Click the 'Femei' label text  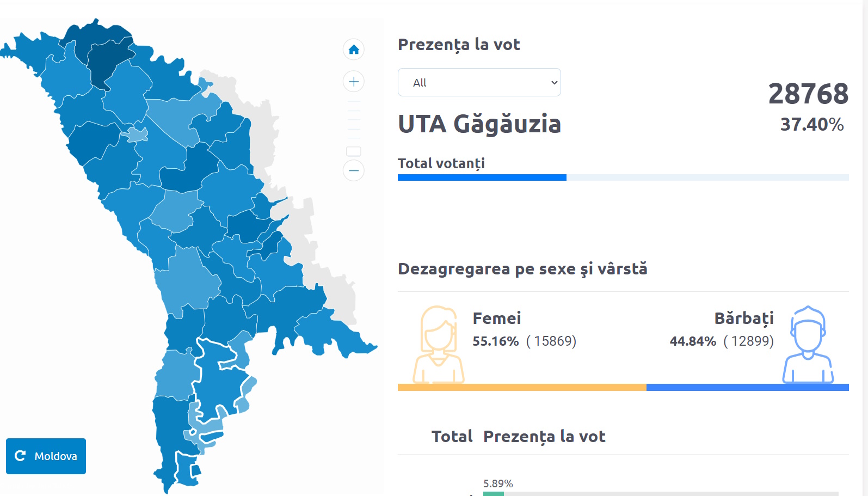[496, 319]
